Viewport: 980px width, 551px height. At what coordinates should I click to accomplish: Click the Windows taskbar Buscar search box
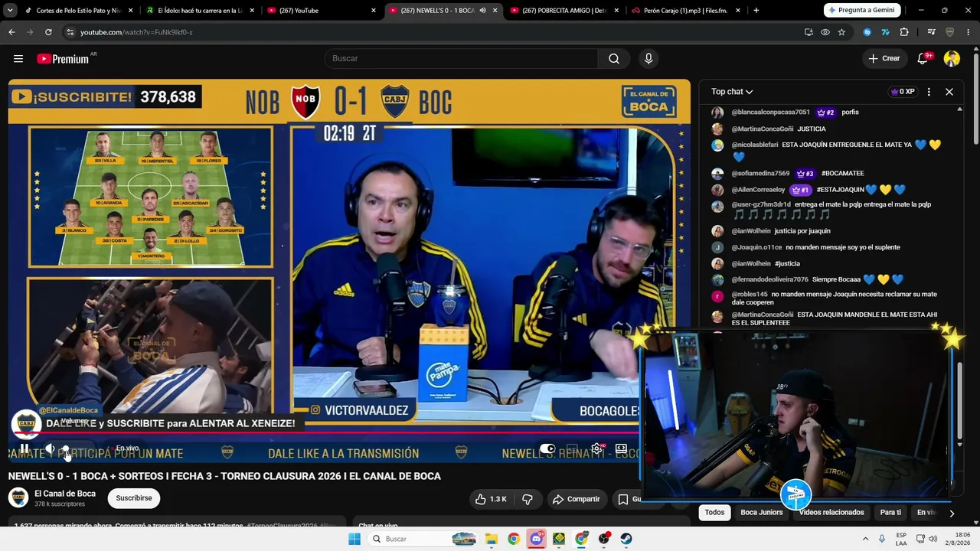pos(423,539)
